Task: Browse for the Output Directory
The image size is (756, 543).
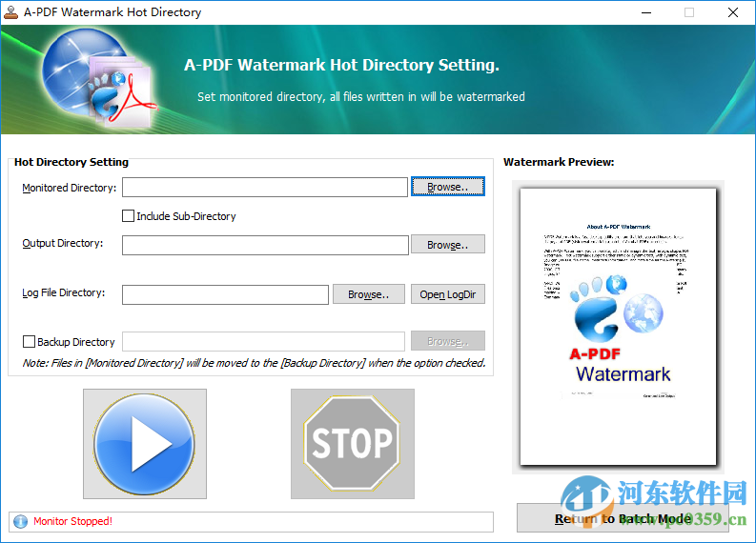Action: click(x=448, y=245)
